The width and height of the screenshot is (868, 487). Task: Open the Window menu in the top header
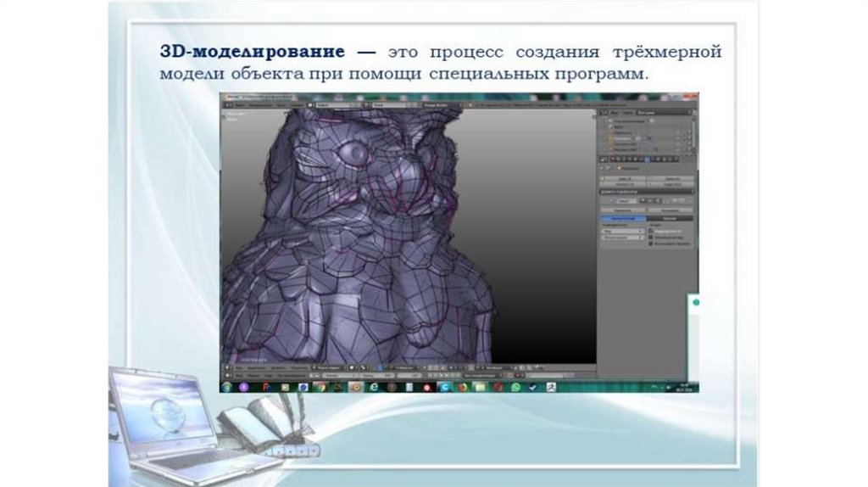coord(281,104)
